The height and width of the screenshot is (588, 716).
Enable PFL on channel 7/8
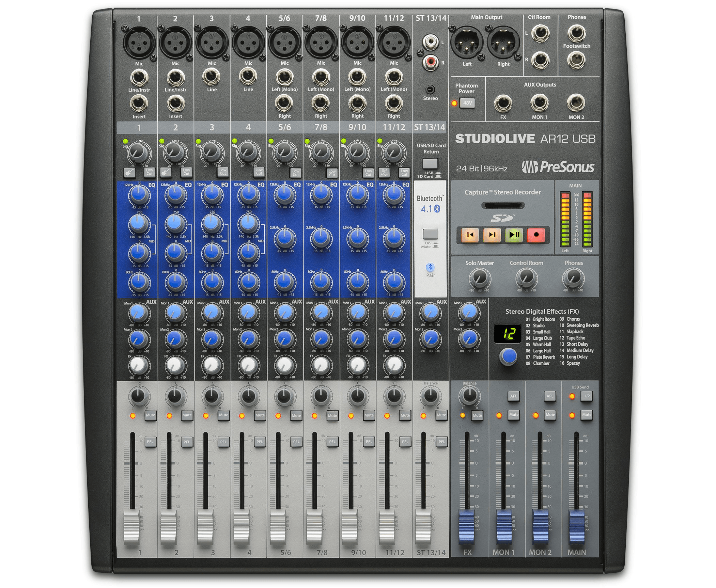[x=332, y=442]
